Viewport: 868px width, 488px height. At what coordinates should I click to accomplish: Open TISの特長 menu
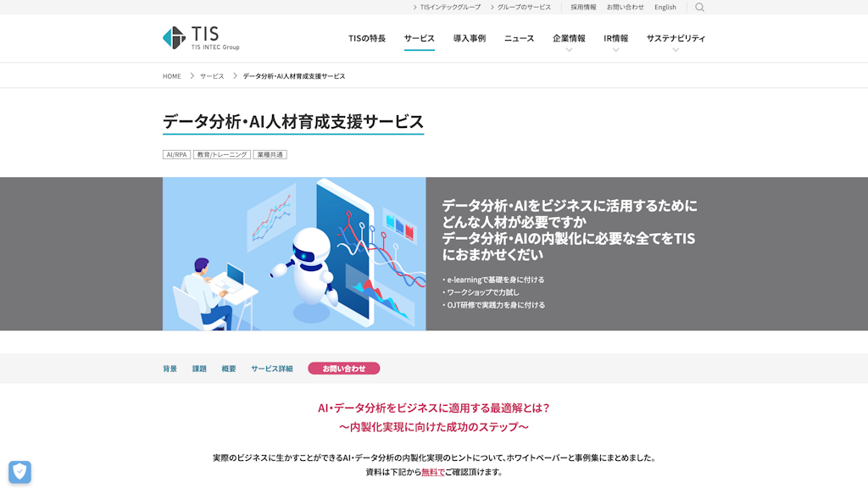tap(366, 38)
